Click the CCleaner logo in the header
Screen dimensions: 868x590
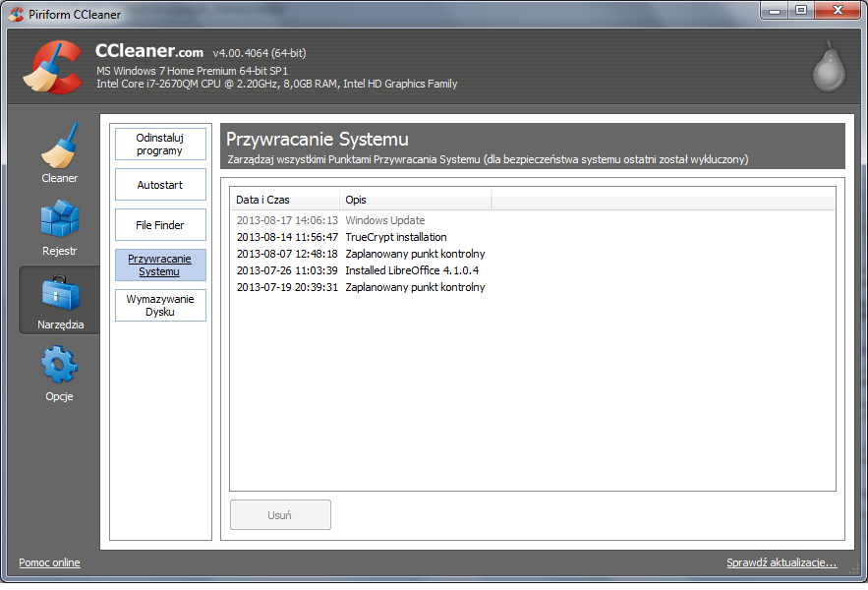[54, 67]
